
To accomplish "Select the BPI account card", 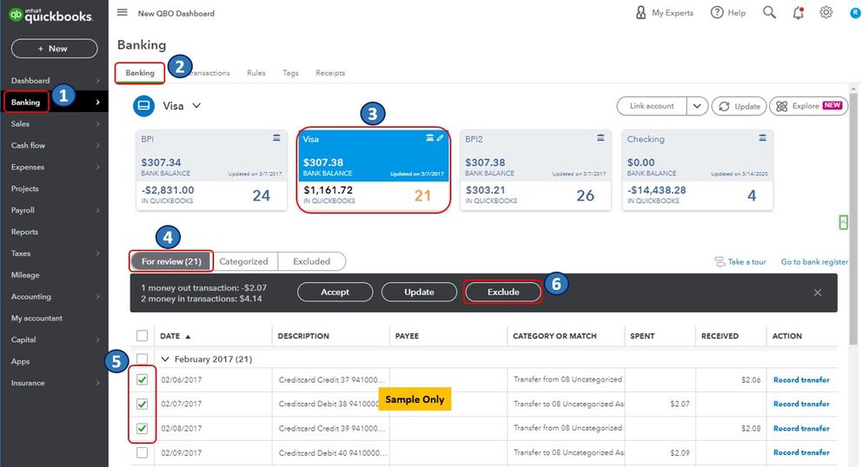I will (x=211, y=170).
